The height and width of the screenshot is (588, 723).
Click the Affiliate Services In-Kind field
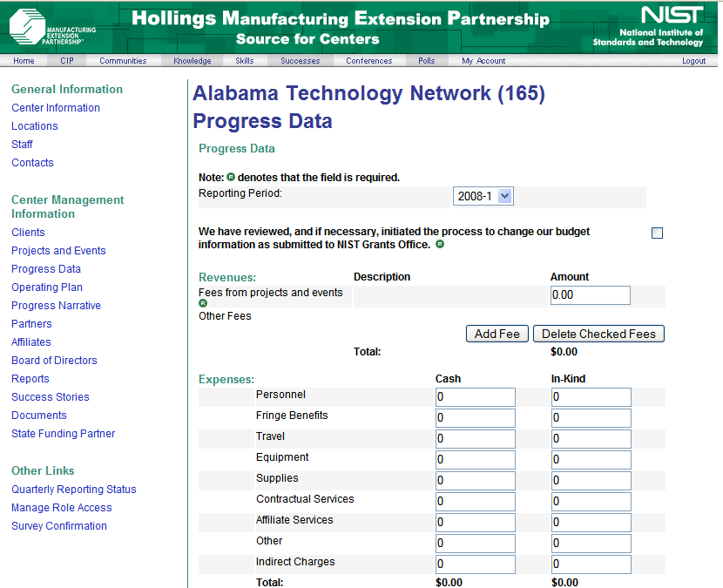591,523
